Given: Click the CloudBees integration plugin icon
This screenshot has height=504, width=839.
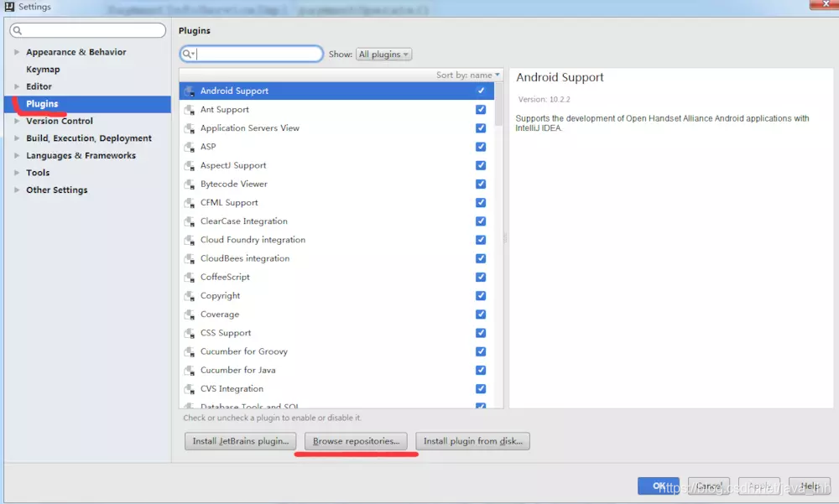Looking at the screenshot, I should [x=189, y=259].
